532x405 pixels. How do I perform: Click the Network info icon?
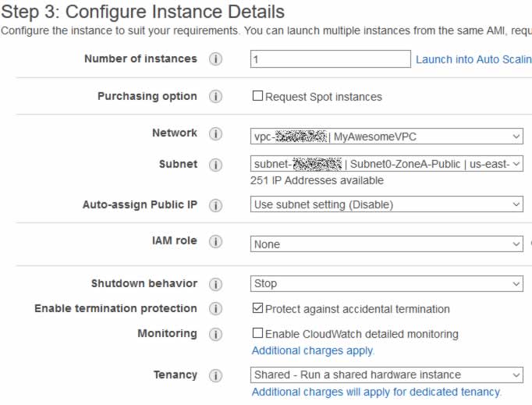tap(215, 133)
